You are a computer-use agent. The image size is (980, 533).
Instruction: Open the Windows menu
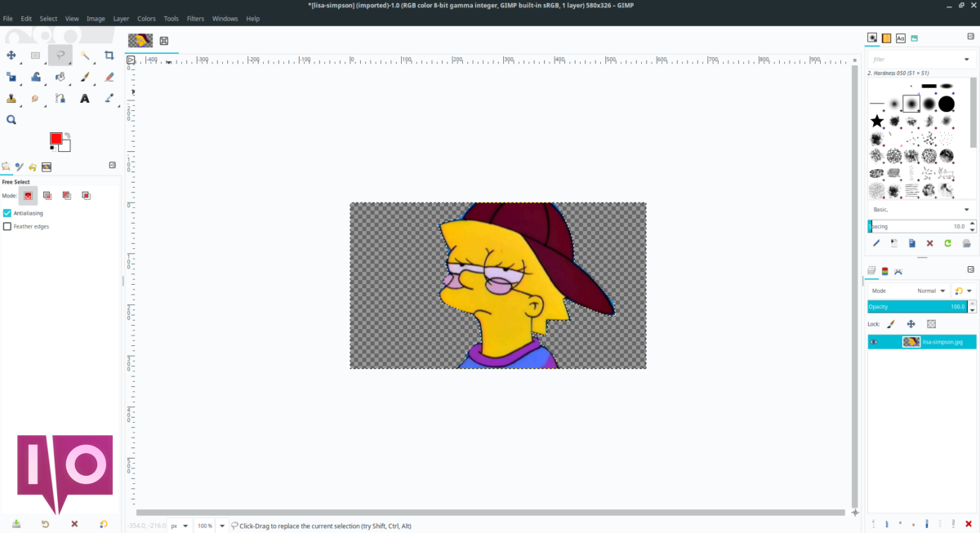(x=225, y=18)
